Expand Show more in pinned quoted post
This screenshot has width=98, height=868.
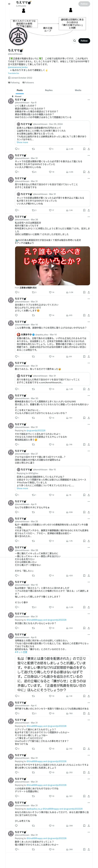[22, 142]
